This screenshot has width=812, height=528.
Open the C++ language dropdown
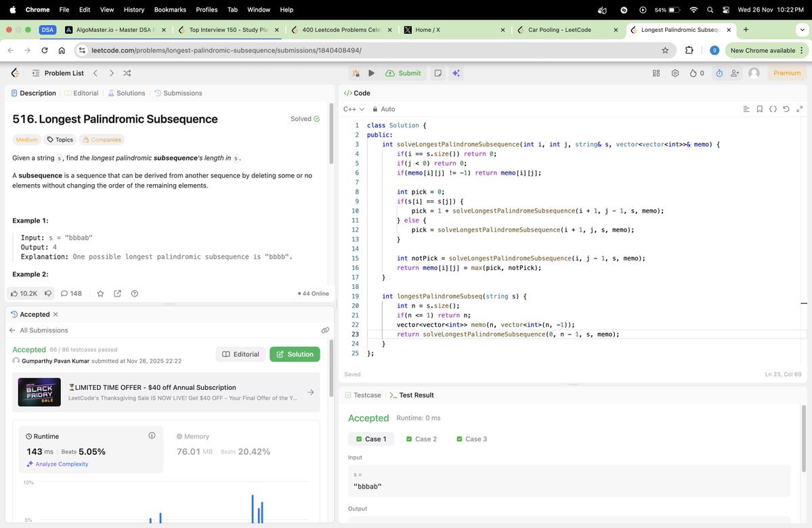(353, 109)
